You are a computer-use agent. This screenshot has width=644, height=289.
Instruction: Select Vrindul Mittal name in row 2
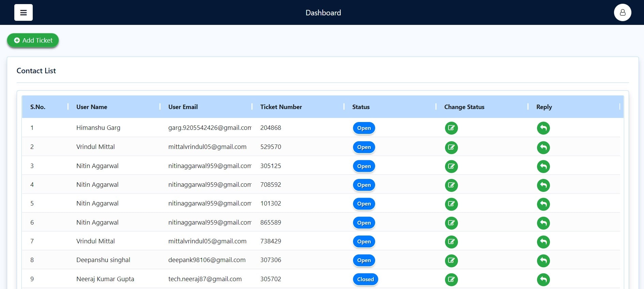coord(95,147)
